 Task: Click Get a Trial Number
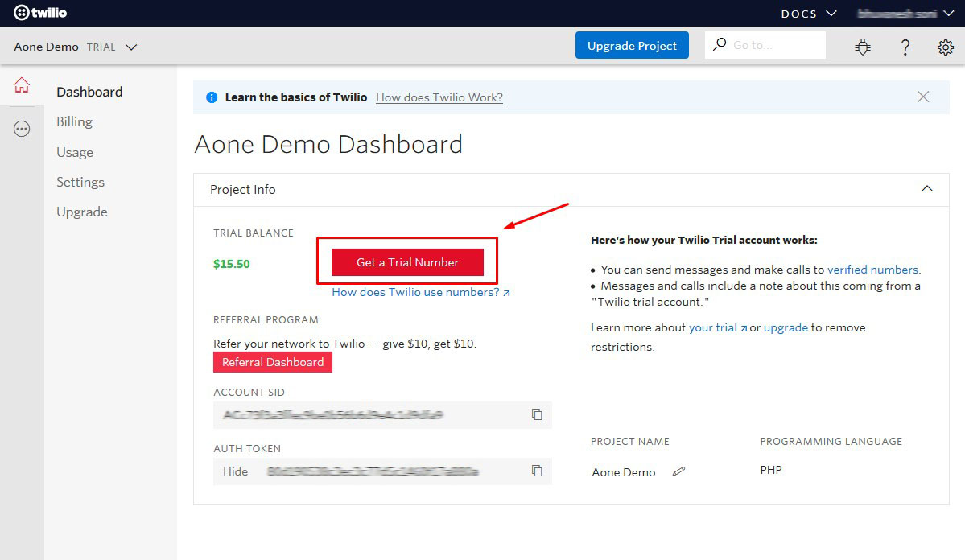coord(407,262)
